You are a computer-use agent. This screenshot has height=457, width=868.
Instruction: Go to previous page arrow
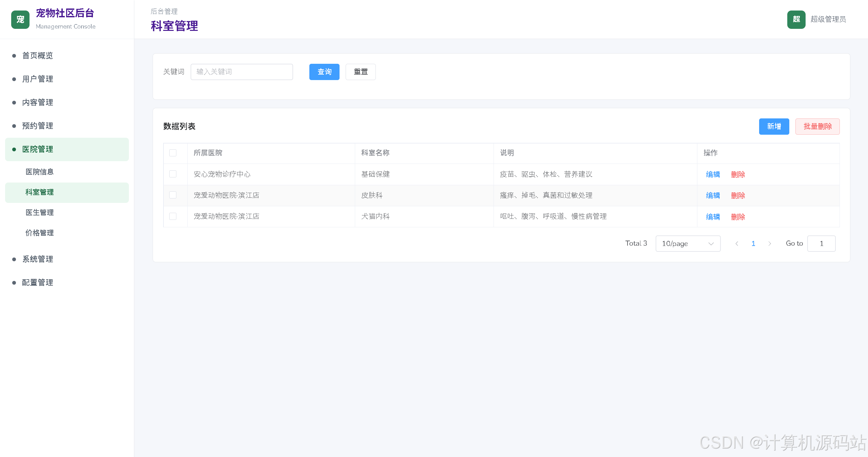[737, 244]
